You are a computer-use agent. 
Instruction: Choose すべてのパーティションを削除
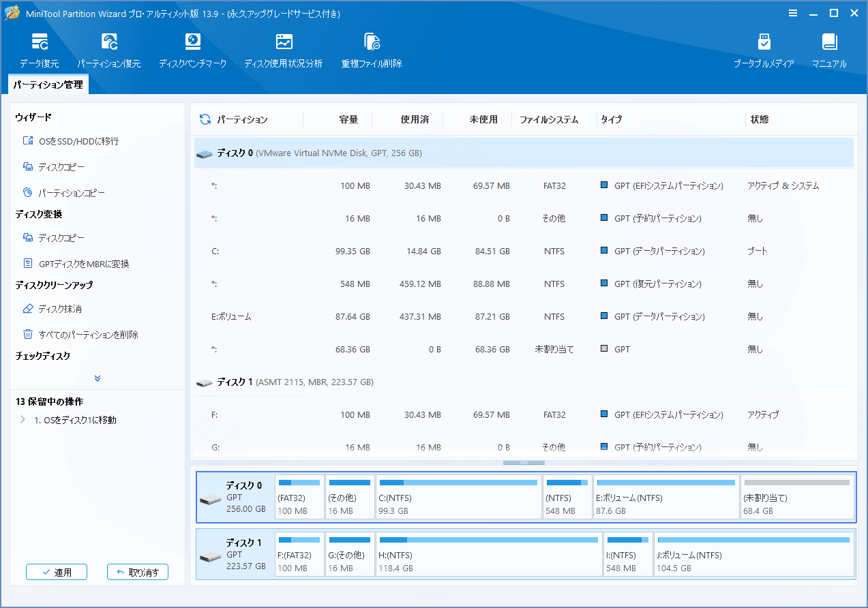[x=80, y=335]
